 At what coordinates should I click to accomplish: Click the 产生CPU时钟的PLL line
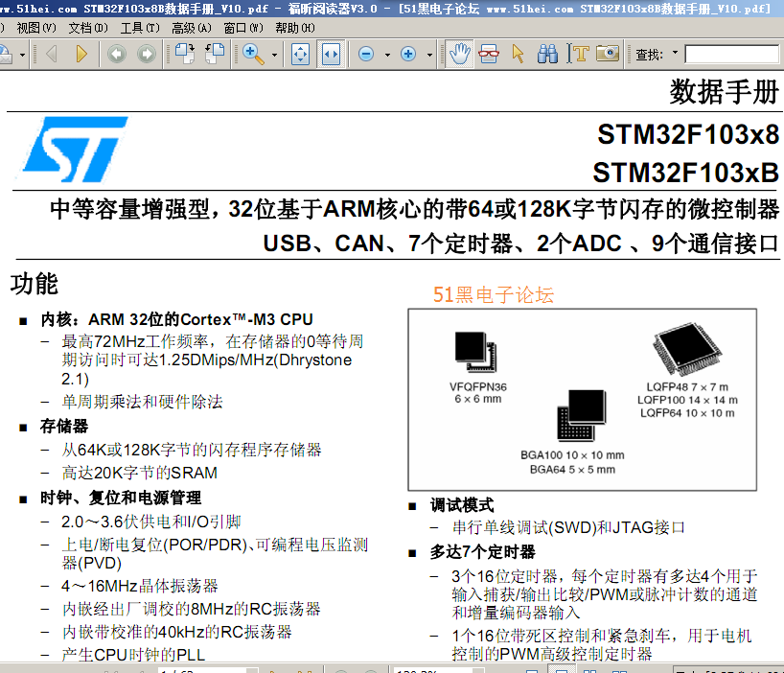133,655
